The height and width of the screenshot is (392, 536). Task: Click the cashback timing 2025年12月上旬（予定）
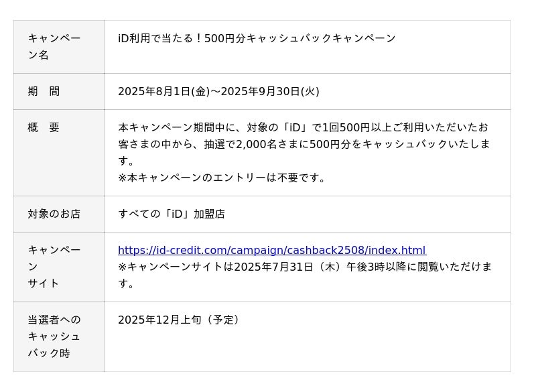click(x=180, y=320)
